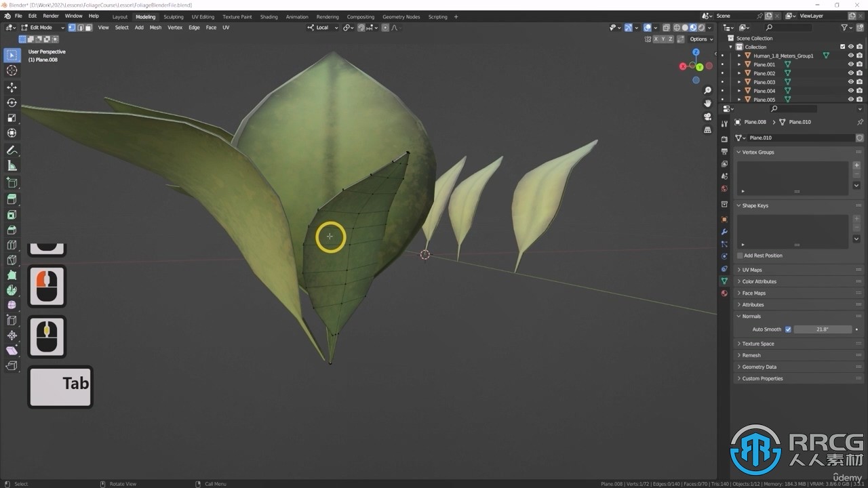The width and height of the screenshot is (868, 488).
Task: Open Object Data green triangle tab
Action: [724, 281]
